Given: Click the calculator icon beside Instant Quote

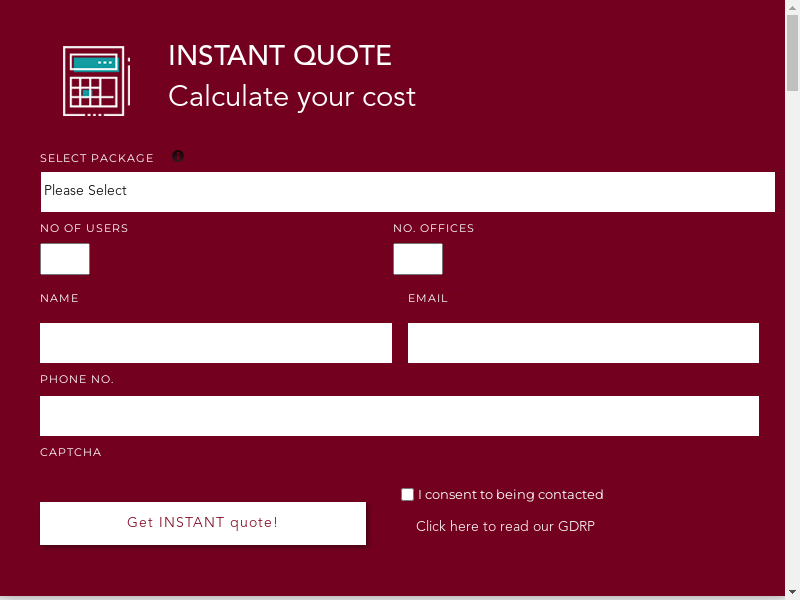Looking at the screenshot, I should coord(95,81).
